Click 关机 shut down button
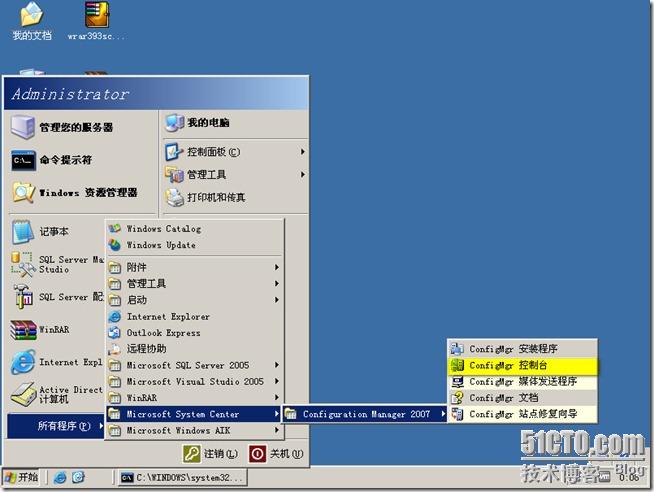The height and width of the screenshot is (492, 654). pyautogui.click(x=276, y=454)
